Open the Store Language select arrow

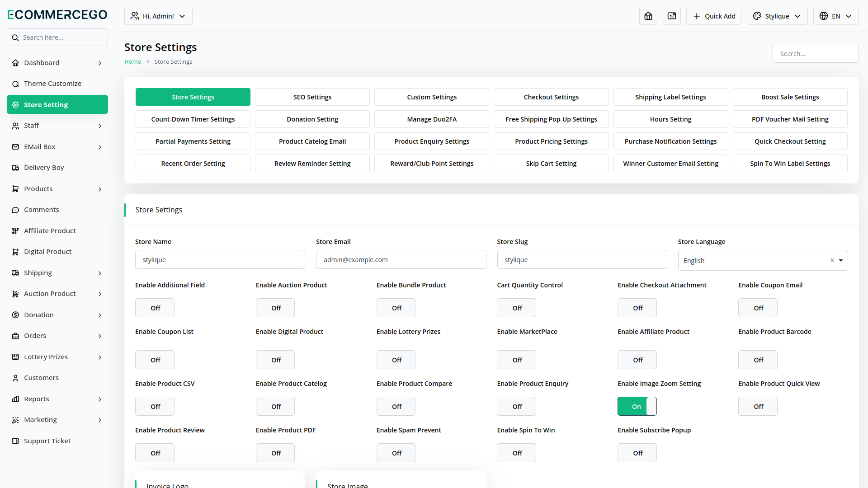click(x=841, y=260)
